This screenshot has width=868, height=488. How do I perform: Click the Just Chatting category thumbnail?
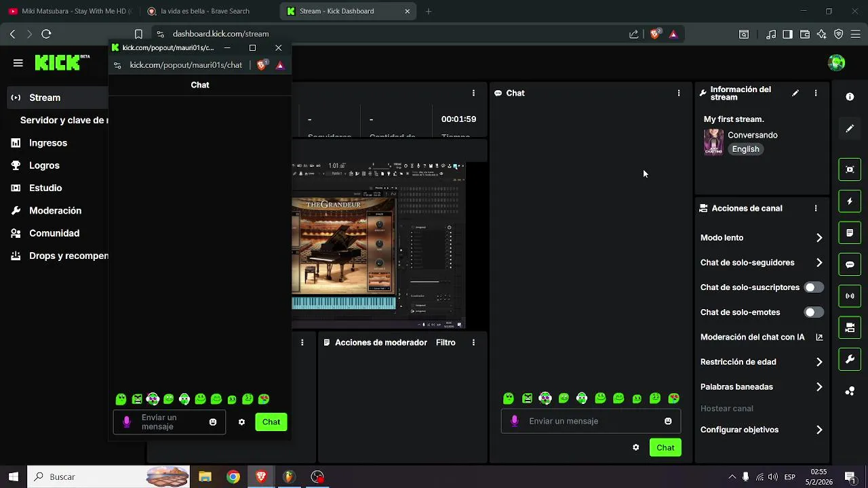pos(713,142)
